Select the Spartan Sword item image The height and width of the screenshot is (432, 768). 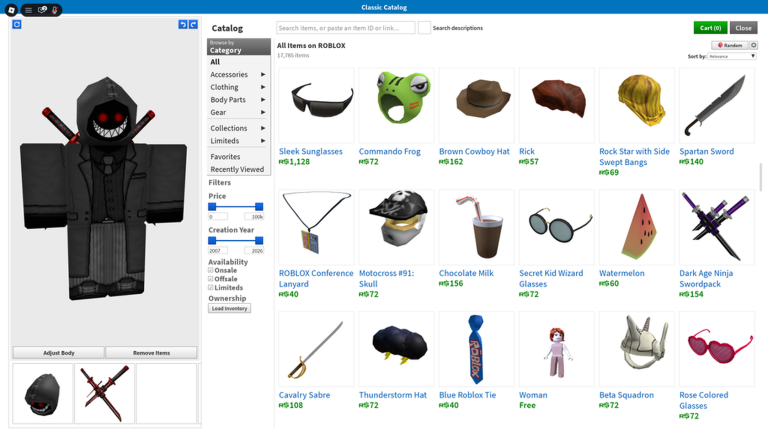(717, 105)
